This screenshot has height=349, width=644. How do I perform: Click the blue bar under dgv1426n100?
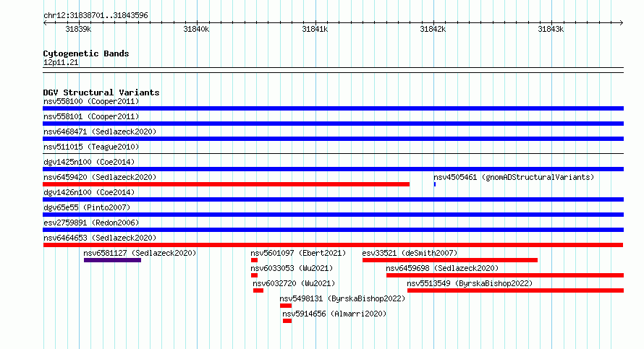pos(333,199)
